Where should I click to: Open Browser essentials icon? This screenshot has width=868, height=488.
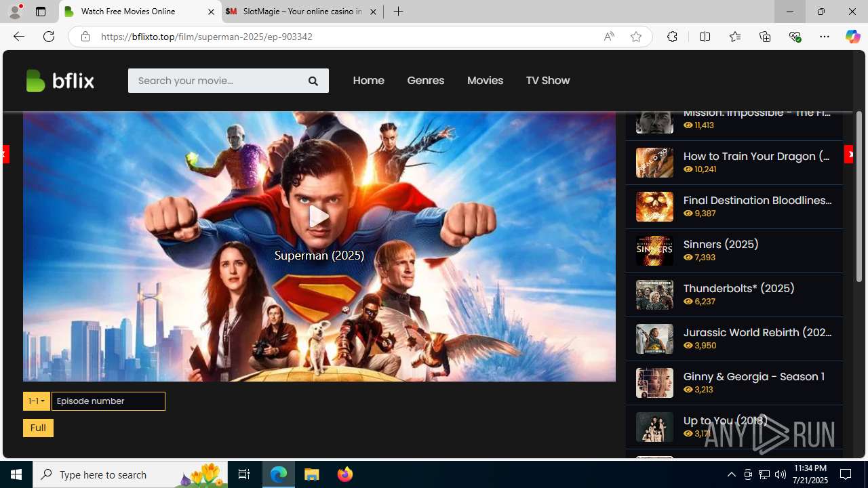tap(795, 37)
